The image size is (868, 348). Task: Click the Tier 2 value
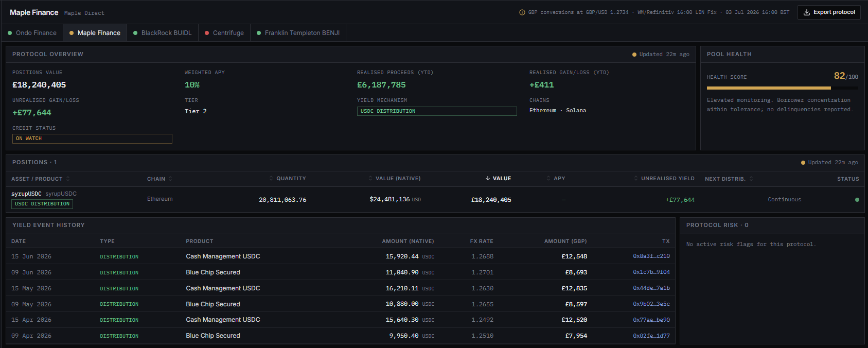(196, 111)
